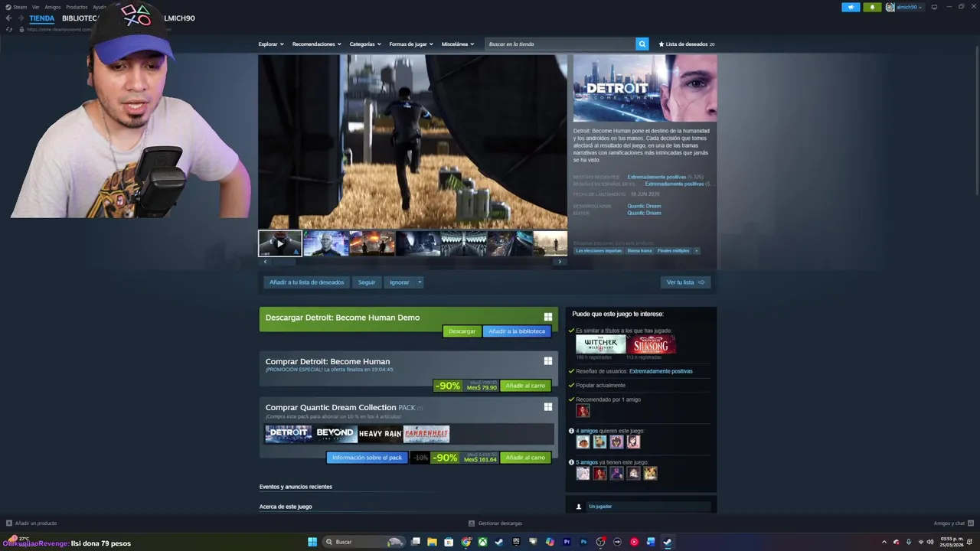
Task: Open Xbox app from taskbar
Action: [483, 542]
